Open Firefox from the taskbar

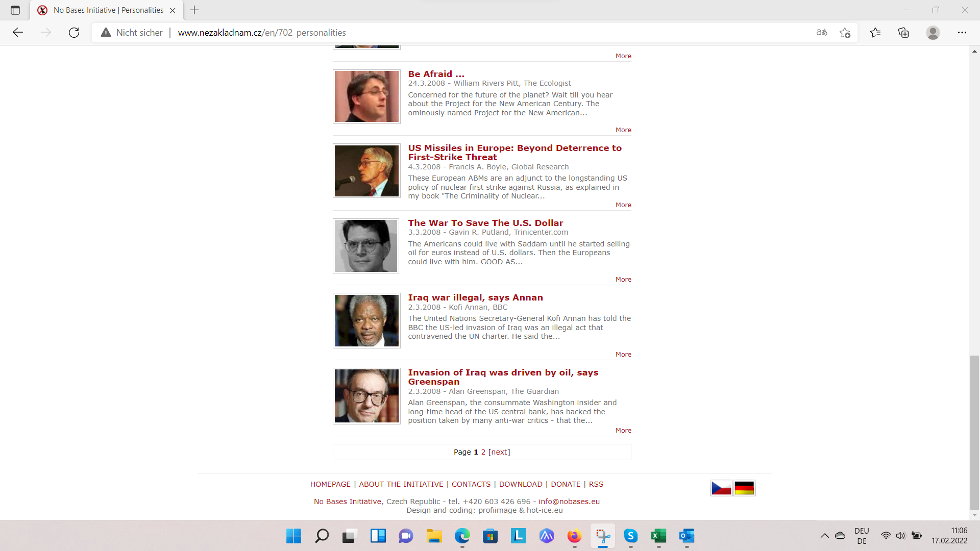pyautogui.click(x=574, y=536)
